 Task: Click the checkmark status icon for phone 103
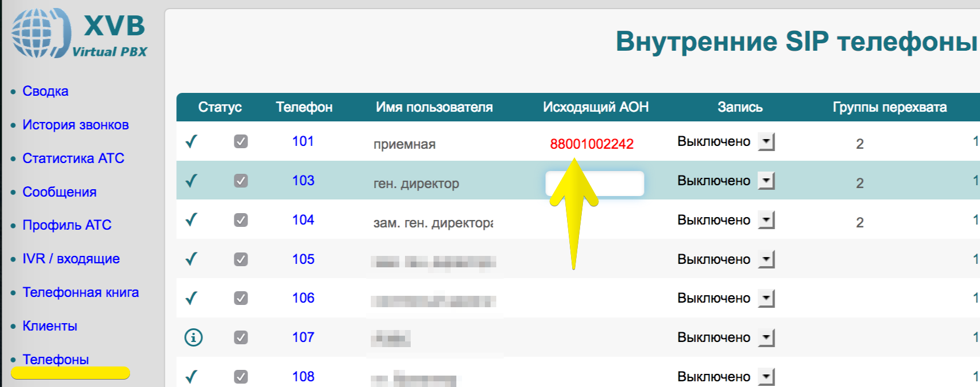click(x=192, y=181)
